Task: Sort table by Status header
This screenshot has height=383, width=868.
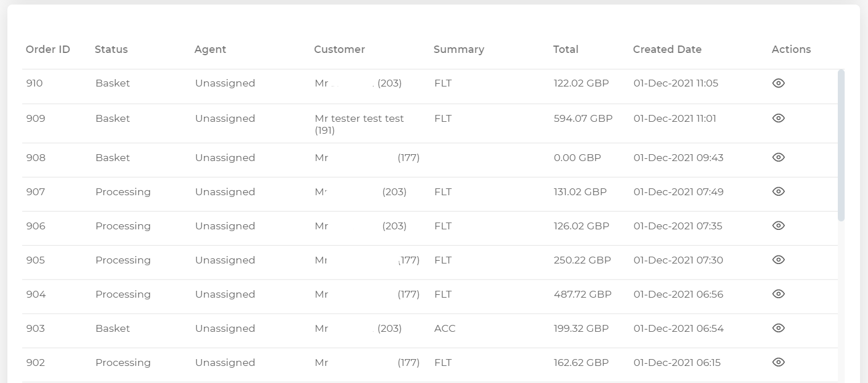Action: pos(111,50)
